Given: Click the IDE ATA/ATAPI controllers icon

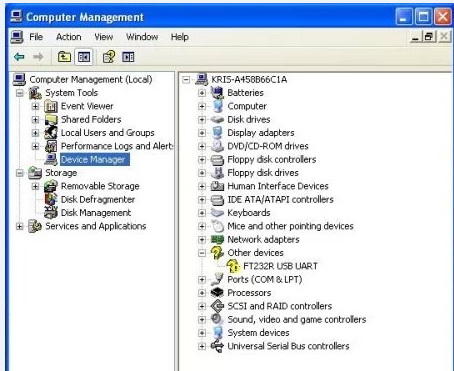Looking at the screenshot, I should [x=217, y=199].
